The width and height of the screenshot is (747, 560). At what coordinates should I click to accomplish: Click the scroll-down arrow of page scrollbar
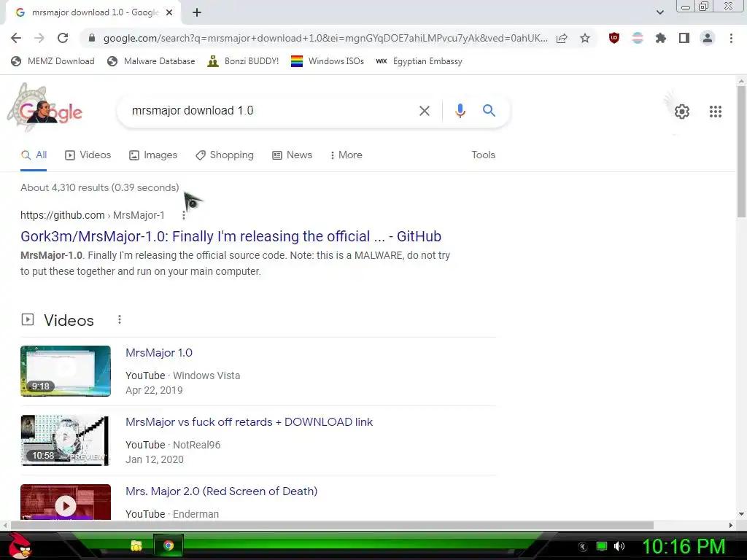pos(741,514)
